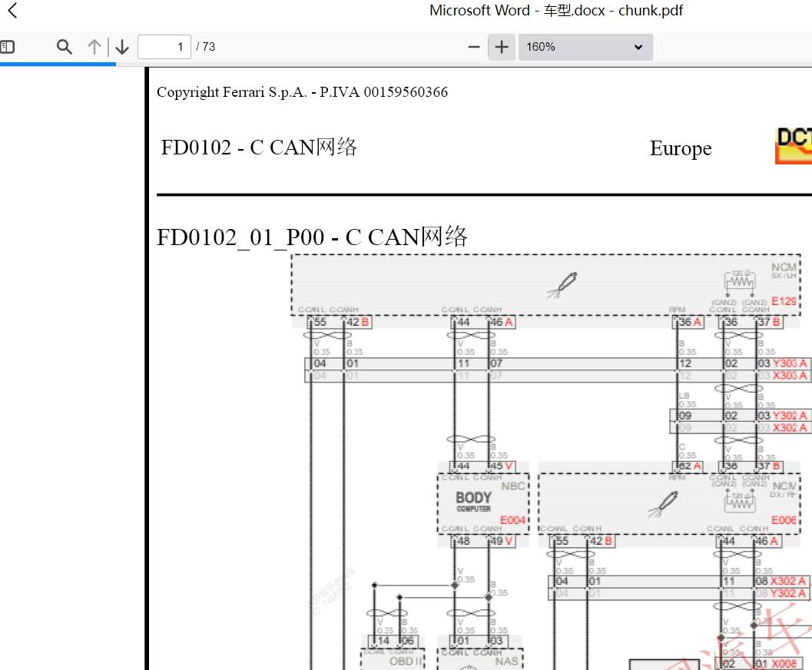Zoom in with plus button
Viewport: 812px width, 670px height.
pos(502,47)
